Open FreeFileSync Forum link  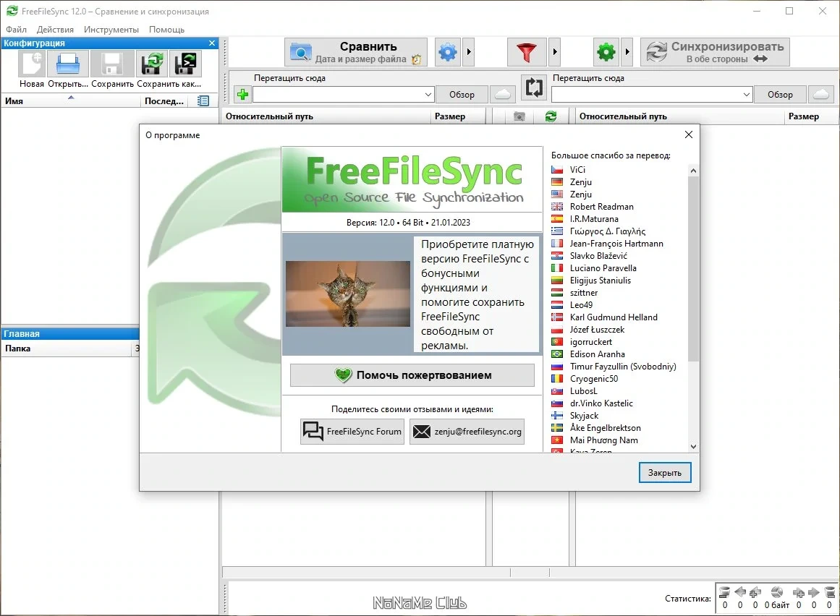pos(352,432)
